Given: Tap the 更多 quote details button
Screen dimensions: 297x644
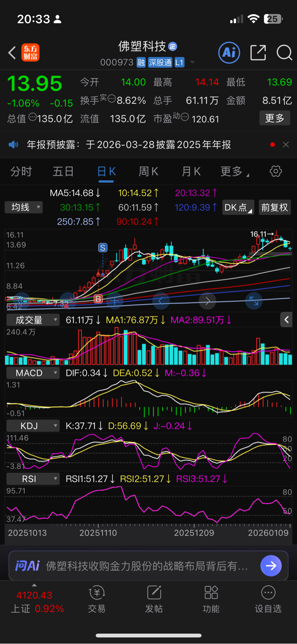Looking at the screenshot, I should (275, 118).
